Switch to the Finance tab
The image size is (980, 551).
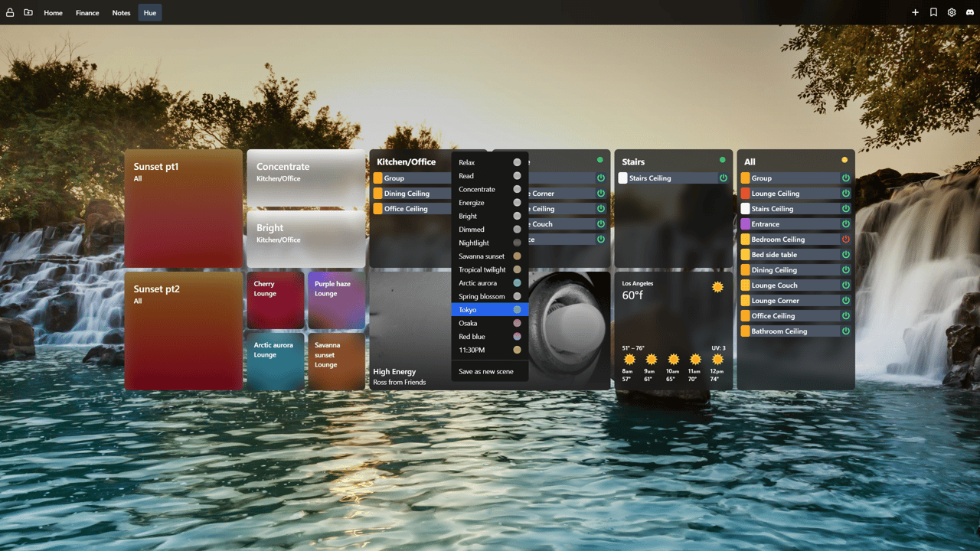[x=87, y=13]
